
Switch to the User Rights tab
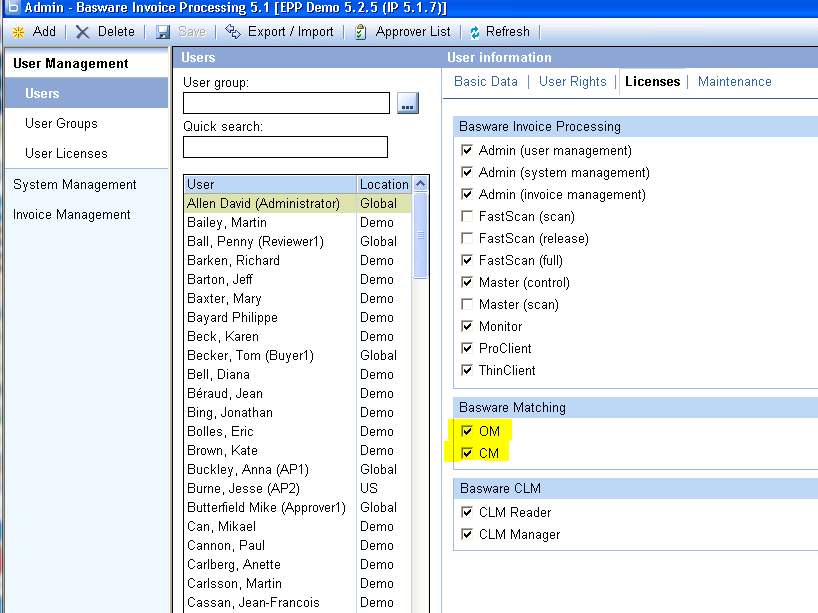tap(572, 81)
